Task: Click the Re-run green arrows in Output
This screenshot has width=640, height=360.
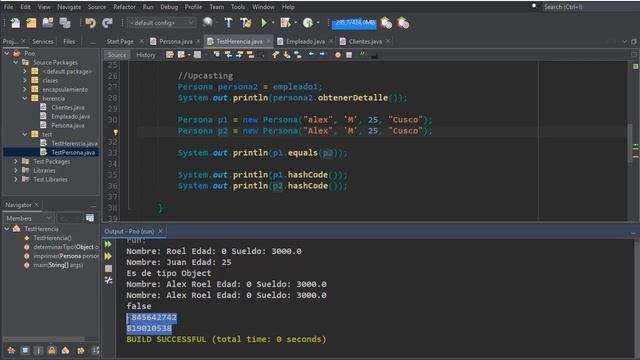Action: coord(108,244)
